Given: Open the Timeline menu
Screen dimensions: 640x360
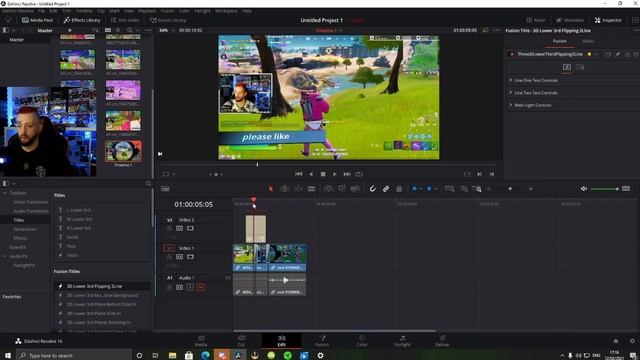Looking at the screenshot, I should (84, 11).
